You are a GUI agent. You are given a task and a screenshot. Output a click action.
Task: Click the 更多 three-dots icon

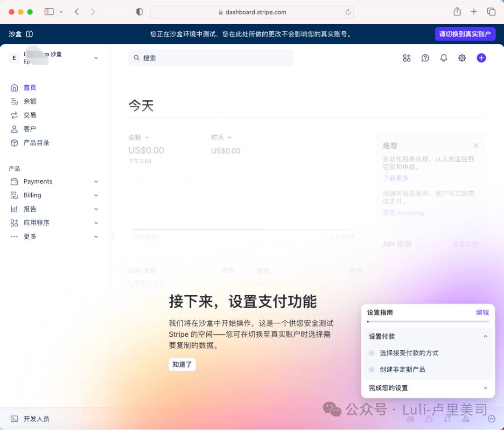pyautogui.click(x=14, y=236)
